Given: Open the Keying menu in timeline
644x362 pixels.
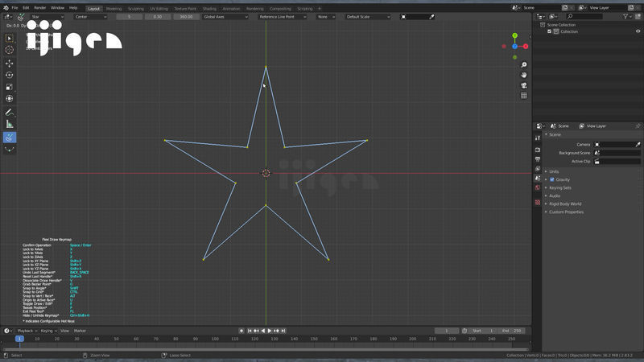Looking at the screenshot, I should pos(48,331).
